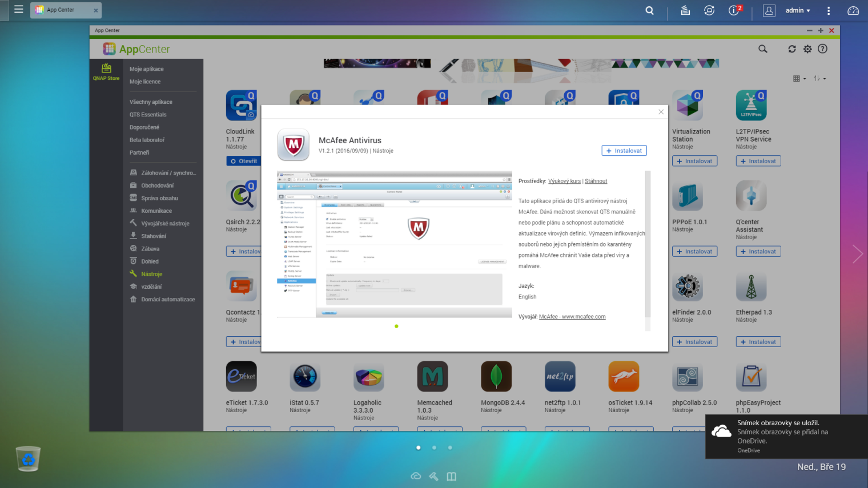Close the McAfee Antivirus details dialog
868x488 pixels.
click(x=661, y=112)
